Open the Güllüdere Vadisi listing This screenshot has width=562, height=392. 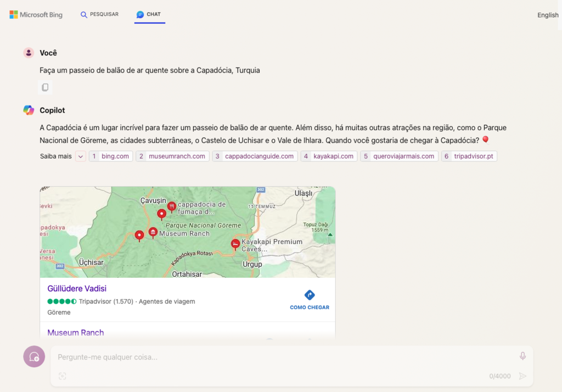pos(76,288)
